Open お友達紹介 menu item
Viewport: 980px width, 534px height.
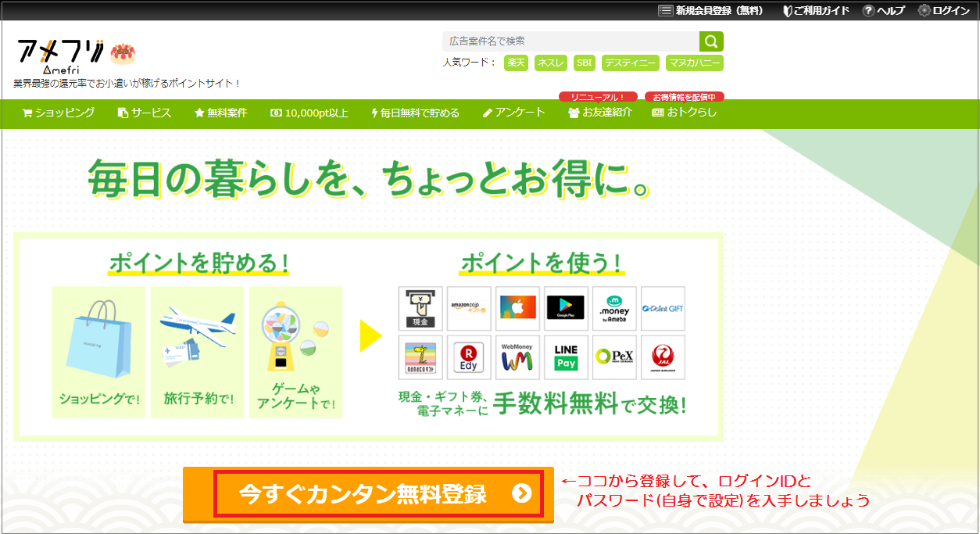point(600,113)
